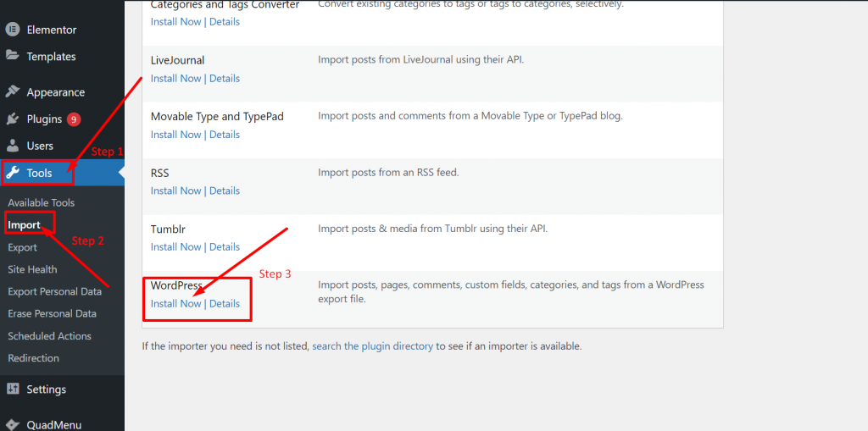Install the RSS importer now

pos(175,191)
